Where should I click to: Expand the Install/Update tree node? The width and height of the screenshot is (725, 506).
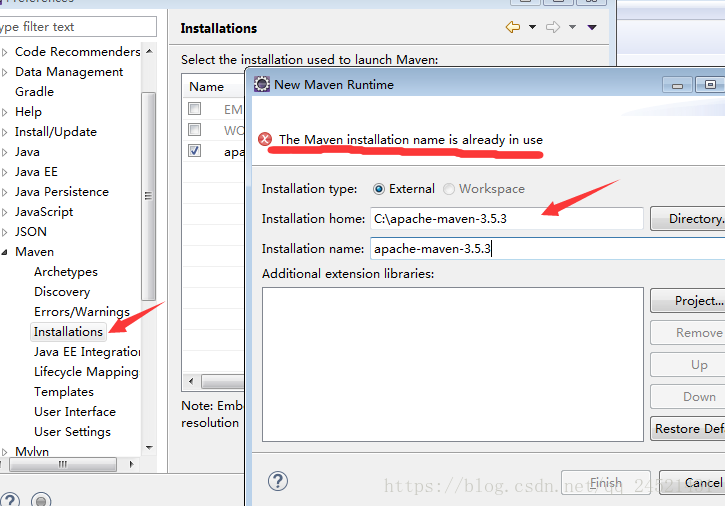click(x=5, y=132)
